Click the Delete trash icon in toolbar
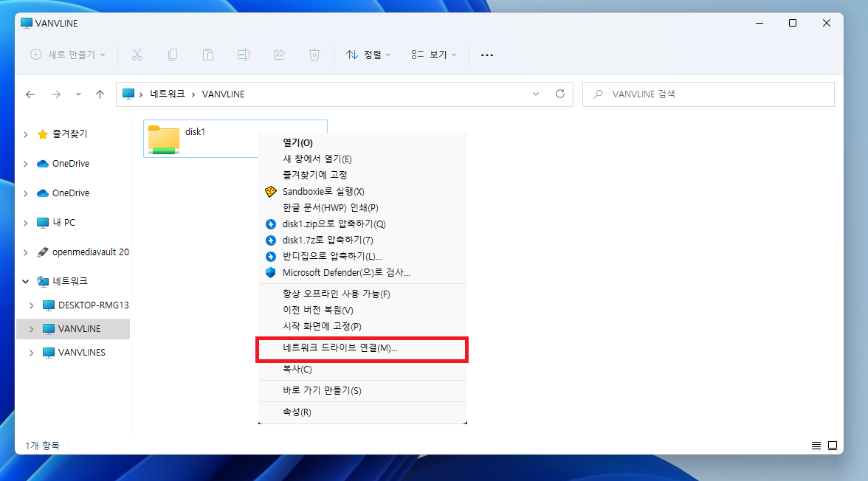 coord(314,55)
